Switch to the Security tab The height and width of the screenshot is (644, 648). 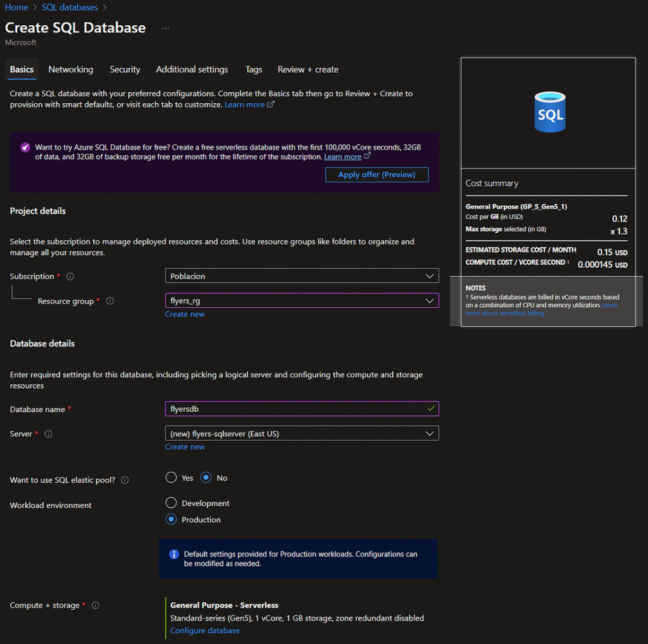125,70
